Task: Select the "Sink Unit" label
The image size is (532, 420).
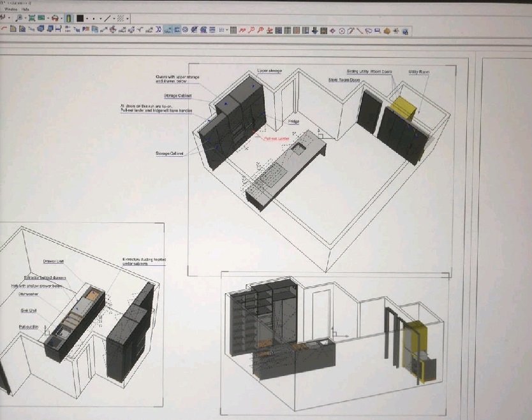Action: coord(29,310)
